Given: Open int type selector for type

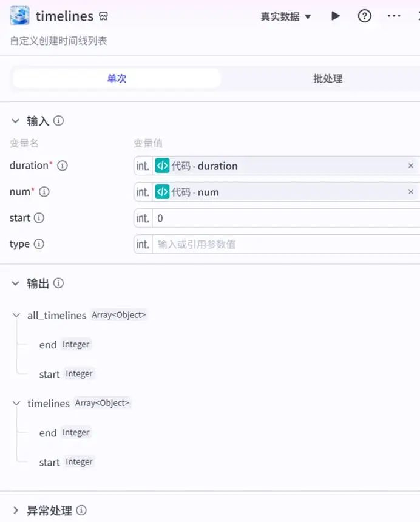Looking at the screenshot, I should pyautogui.click(x=143, y=245).
